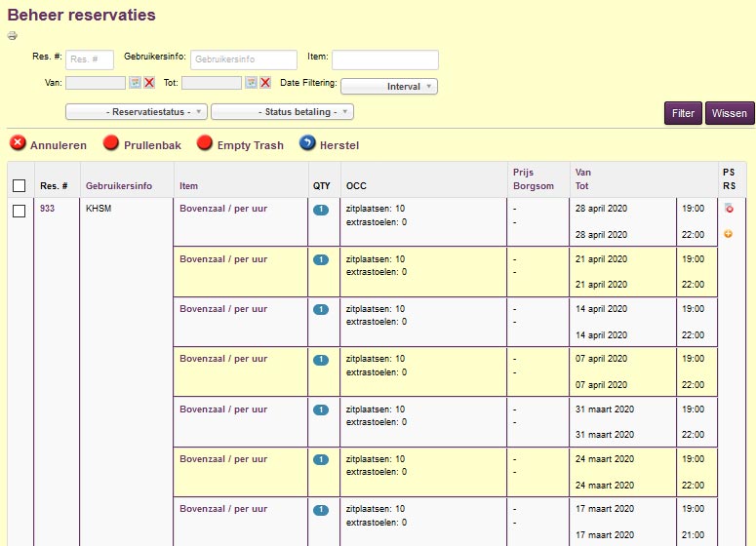Click the Prullenbak action label
This screenshot has width=756, height=546.
pos(152,145)
